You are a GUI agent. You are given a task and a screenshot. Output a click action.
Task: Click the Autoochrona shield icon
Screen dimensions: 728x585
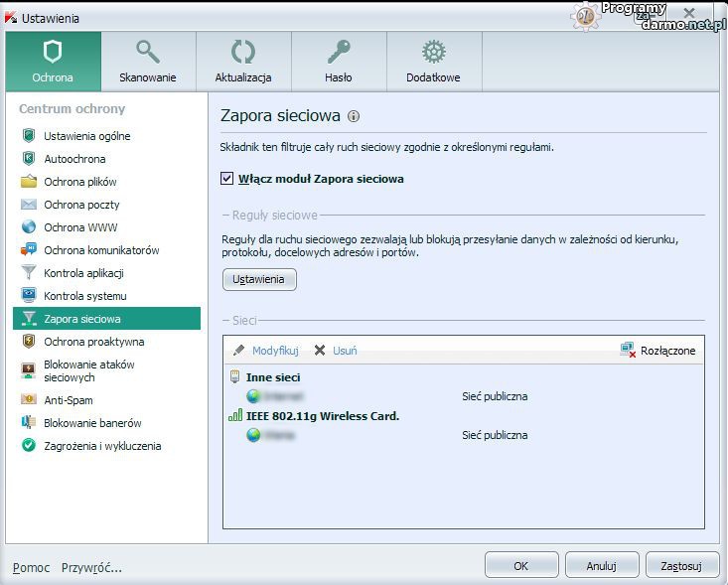coord(29,158)
